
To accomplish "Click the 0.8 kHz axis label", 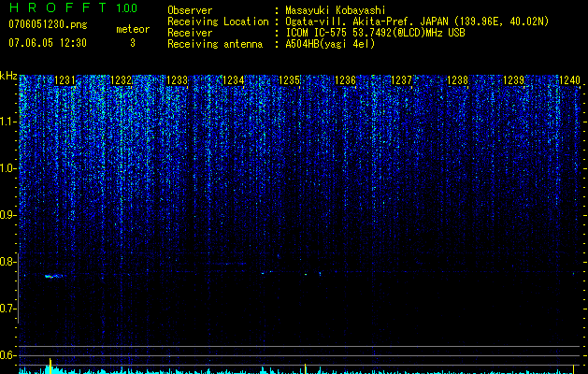I will pos(7,262).
